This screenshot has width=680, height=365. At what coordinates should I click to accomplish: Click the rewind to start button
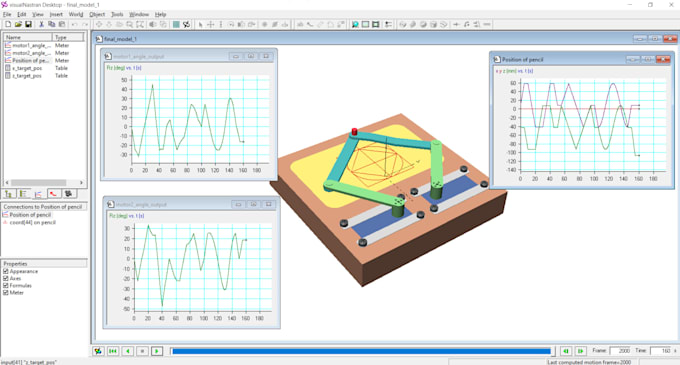coord(113,351)
